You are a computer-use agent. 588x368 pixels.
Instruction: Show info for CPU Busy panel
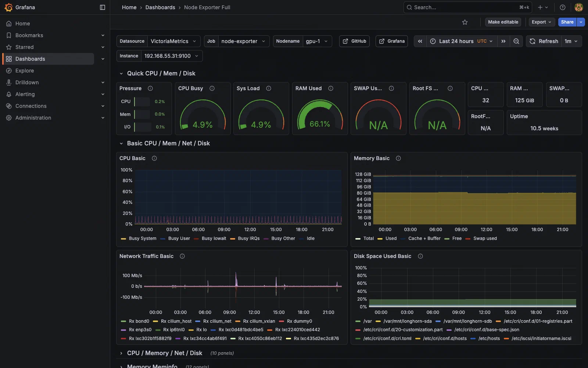(x=212, y=88)
